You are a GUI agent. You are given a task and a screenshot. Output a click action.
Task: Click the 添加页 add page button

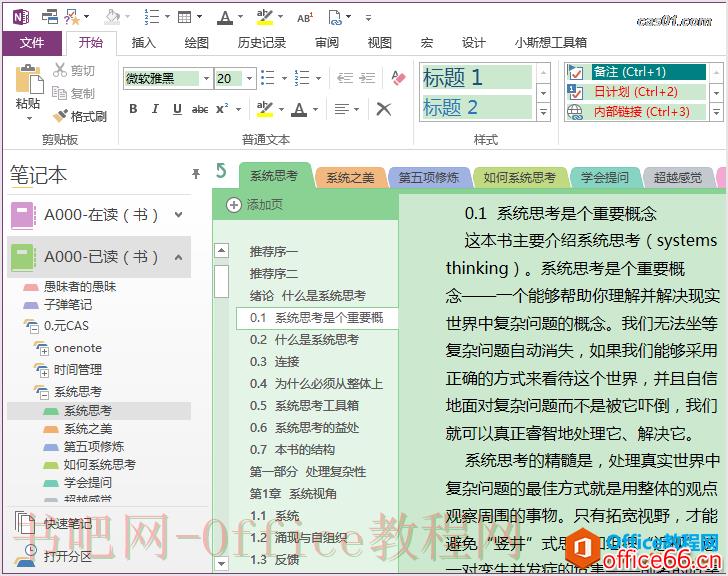tap(254, 205)
